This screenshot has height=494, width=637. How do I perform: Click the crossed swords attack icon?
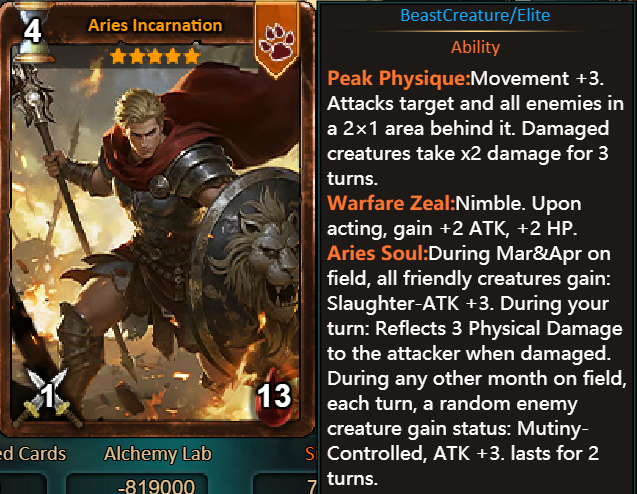tap(47, 396)
